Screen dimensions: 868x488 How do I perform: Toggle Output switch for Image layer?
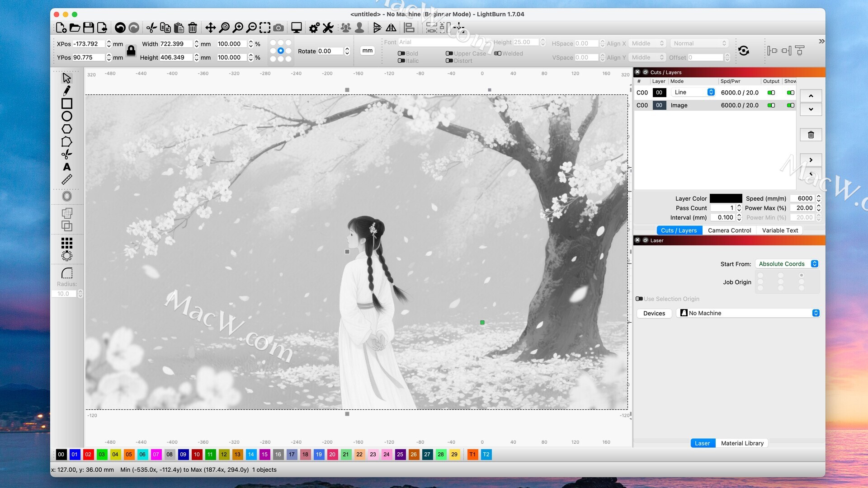tap(771, 105)
